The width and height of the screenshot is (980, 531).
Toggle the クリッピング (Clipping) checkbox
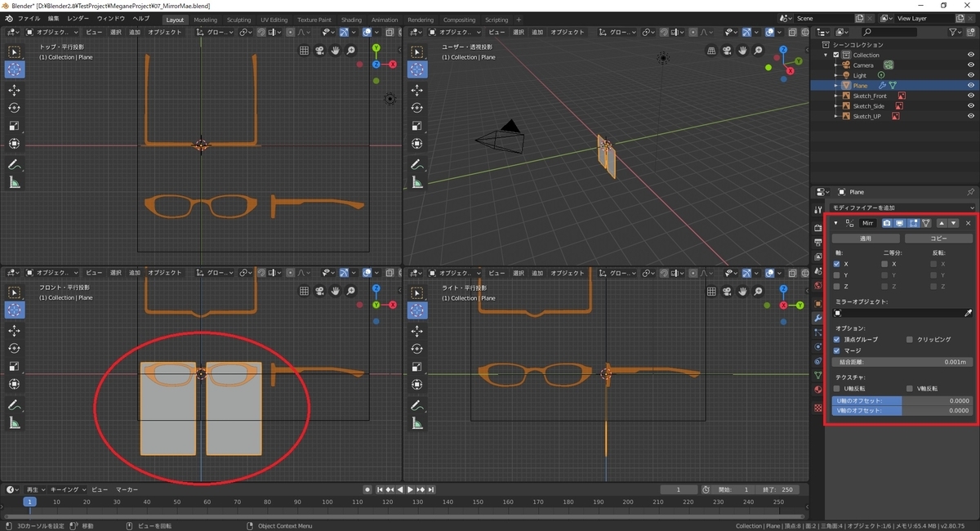click(910, 339)
